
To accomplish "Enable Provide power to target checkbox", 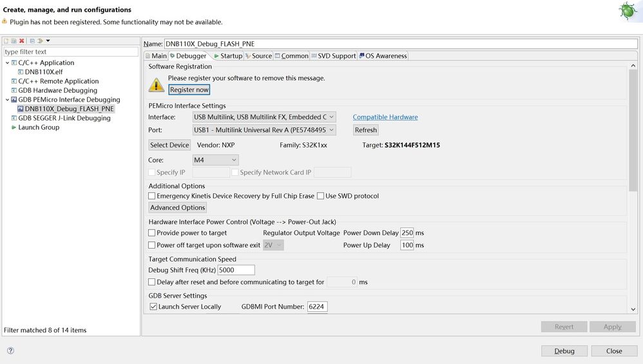I will coord(151,233).
